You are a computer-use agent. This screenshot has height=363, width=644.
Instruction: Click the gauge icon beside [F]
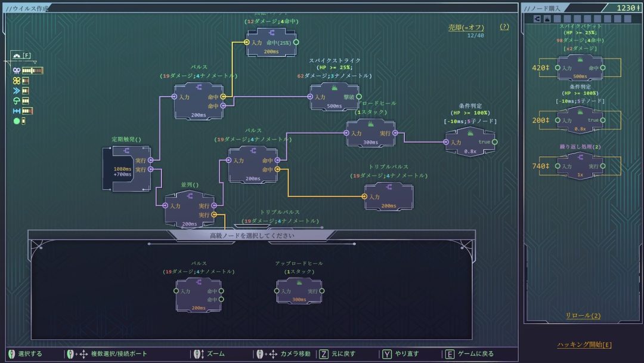(16, 56)
